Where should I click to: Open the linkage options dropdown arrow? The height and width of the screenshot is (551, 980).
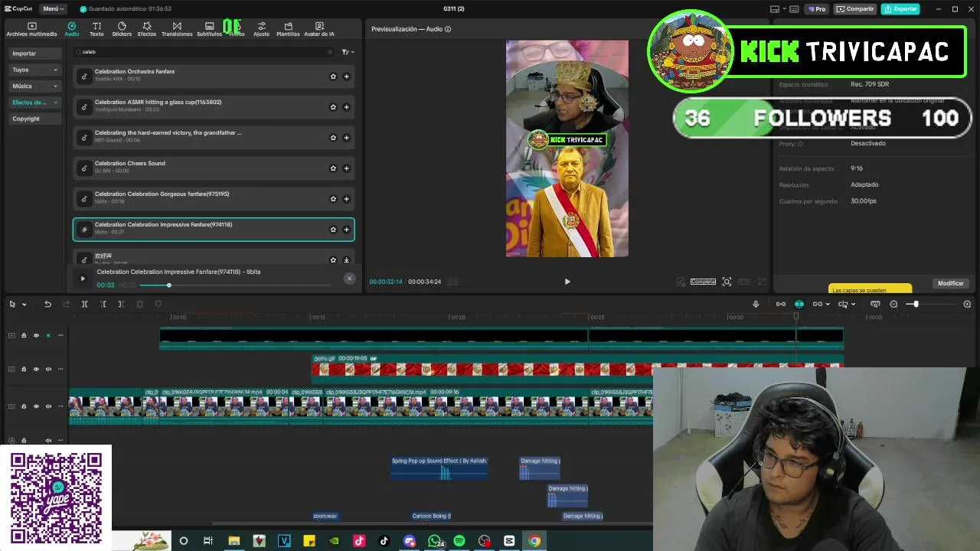827,305
